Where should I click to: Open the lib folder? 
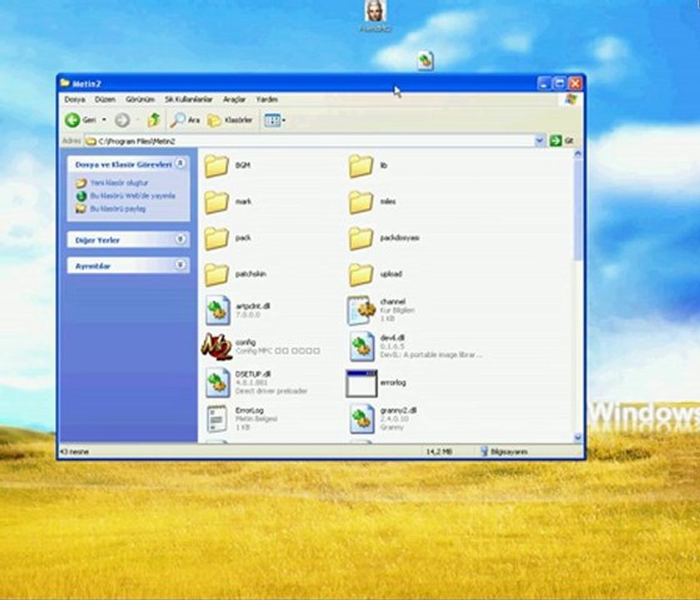click(361, 166)
